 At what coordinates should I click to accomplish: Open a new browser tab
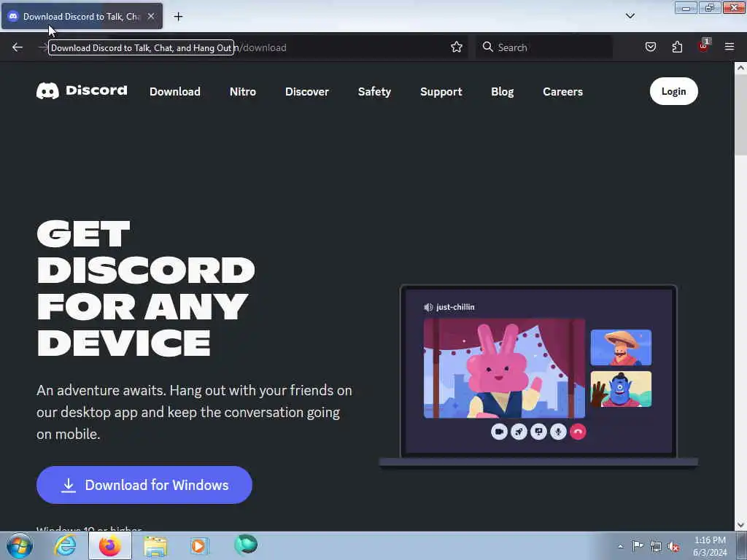coord(178,17)
